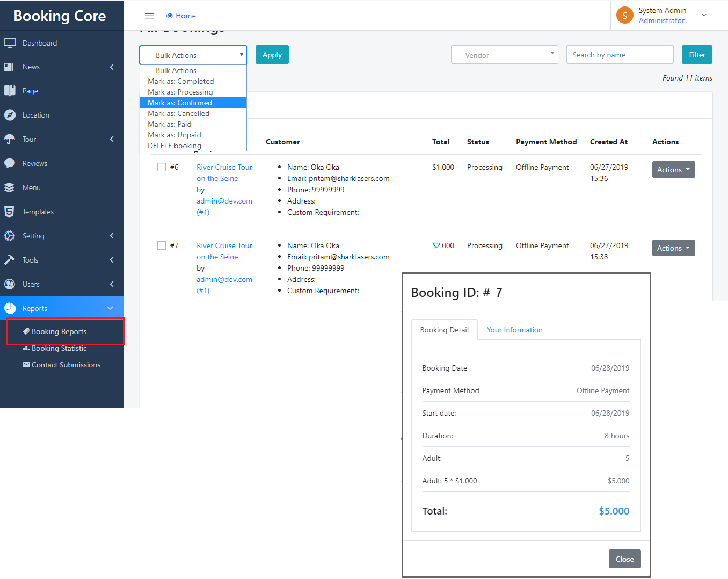Check the checkbox for booking #6
728x579 pixels.
point(162,167)
